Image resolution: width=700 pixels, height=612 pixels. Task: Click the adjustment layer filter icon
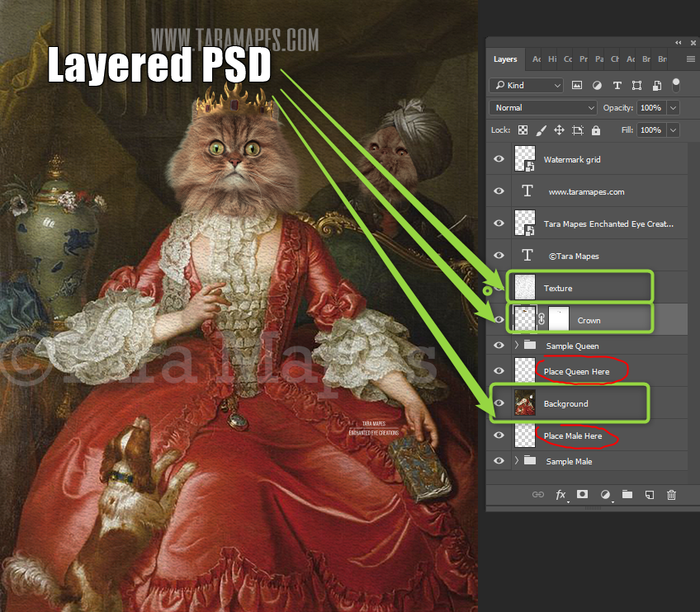(x=597, y=85)
